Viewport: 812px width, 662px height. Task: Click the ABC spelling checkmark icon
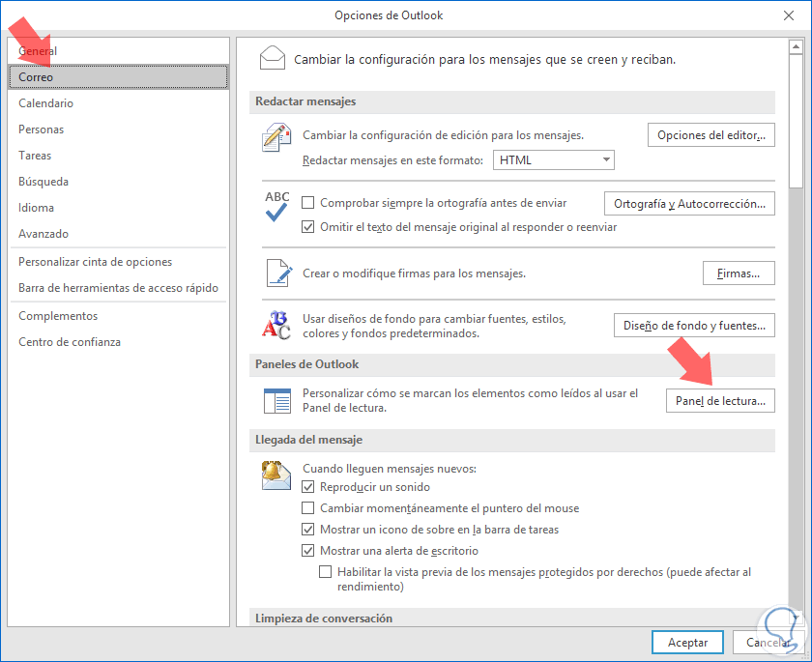(x=277, y=206)
